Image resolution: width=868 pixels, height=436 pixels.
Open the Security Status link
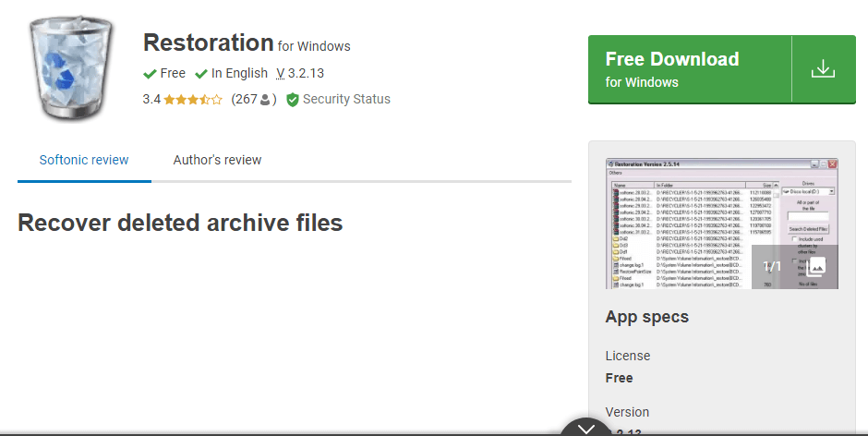pos(346,99)
